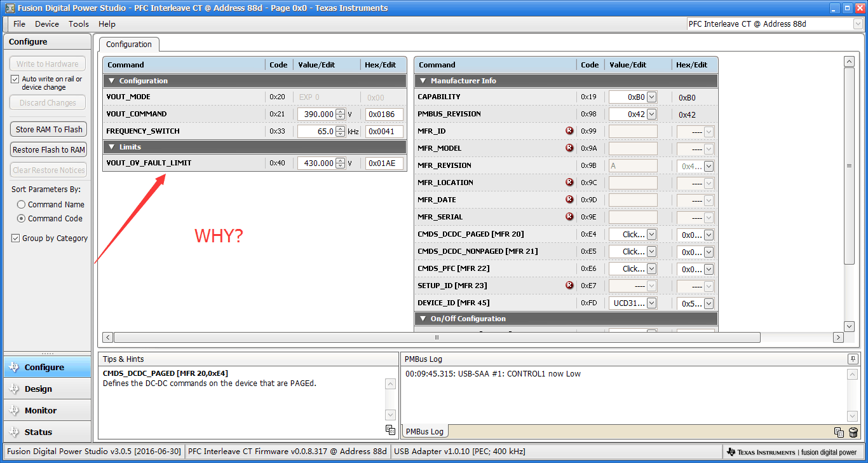
Task: Open the Tools menu
Action: [79, 24]
